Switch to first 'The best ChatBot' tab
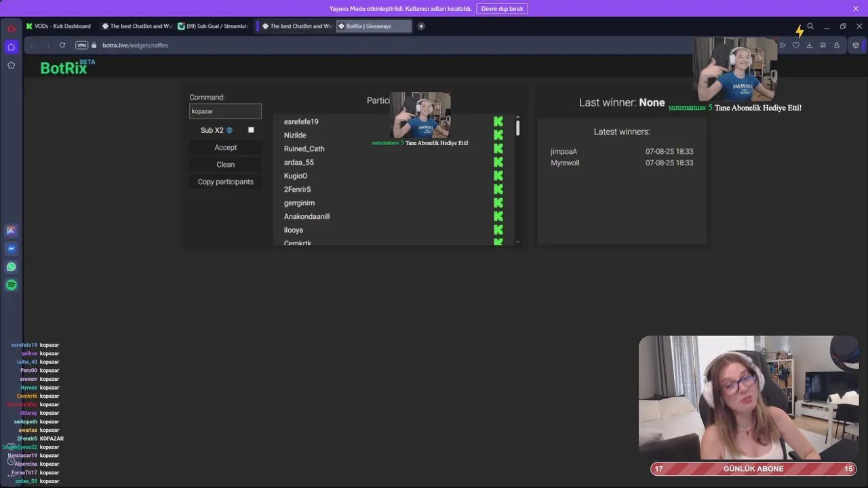Image resolution: width=868 pixels, height=488 pixels. click(x=136, y=26)
